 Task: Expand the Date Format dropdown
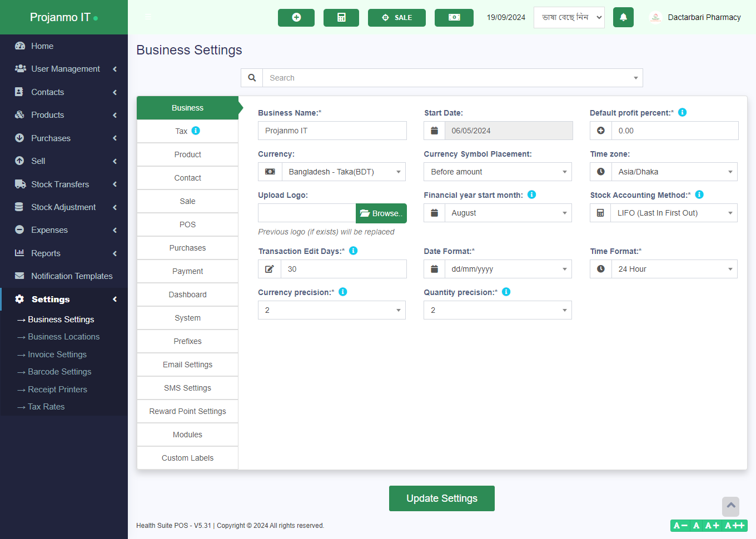(508, 269)
